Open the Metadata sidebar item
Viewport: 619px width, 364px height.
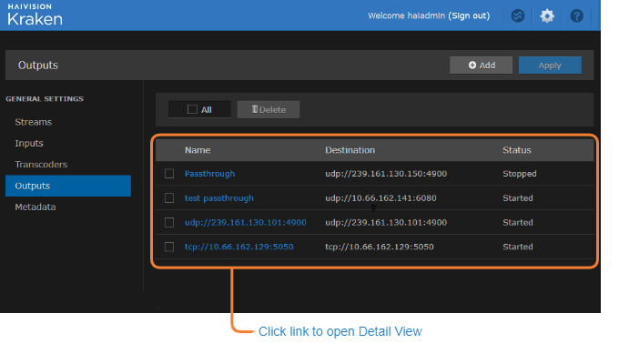(36, 207)
